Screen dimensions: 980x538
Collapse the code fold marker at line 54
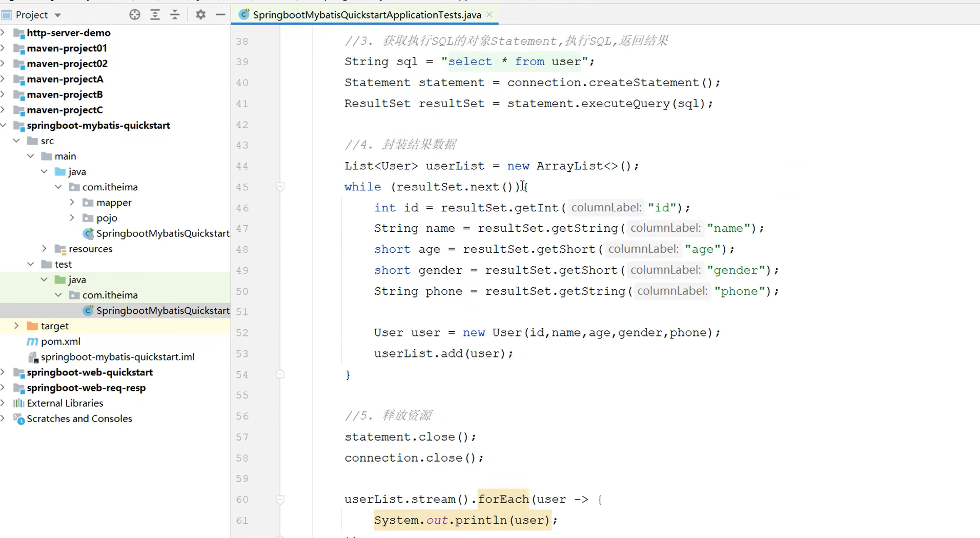(280, 374)
